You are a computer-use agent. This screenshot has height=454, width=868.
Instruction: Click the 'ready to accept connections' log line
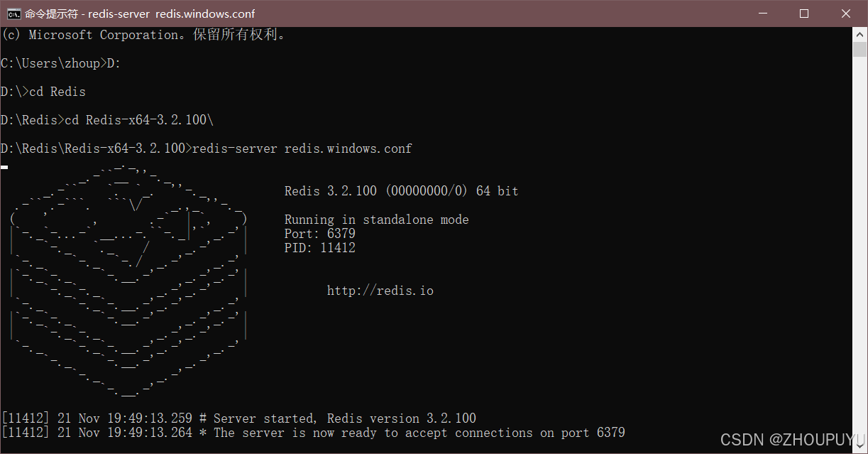coord(313,433)
